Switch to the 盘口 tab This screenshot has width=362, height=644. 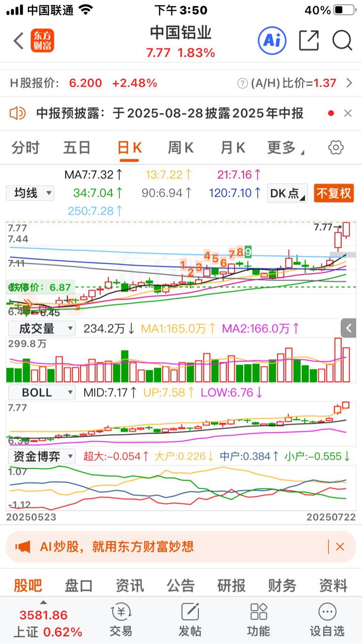79,586
